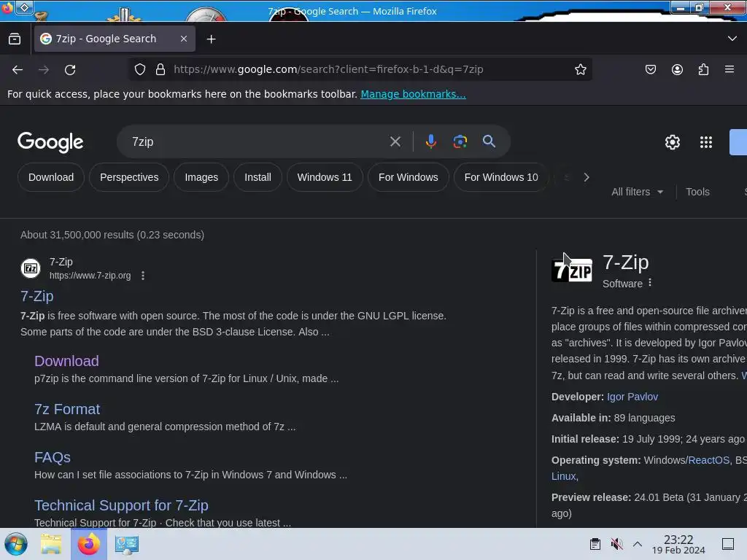Open a new tab with plus icon
The image size is (747, 560).
(211, 39)
